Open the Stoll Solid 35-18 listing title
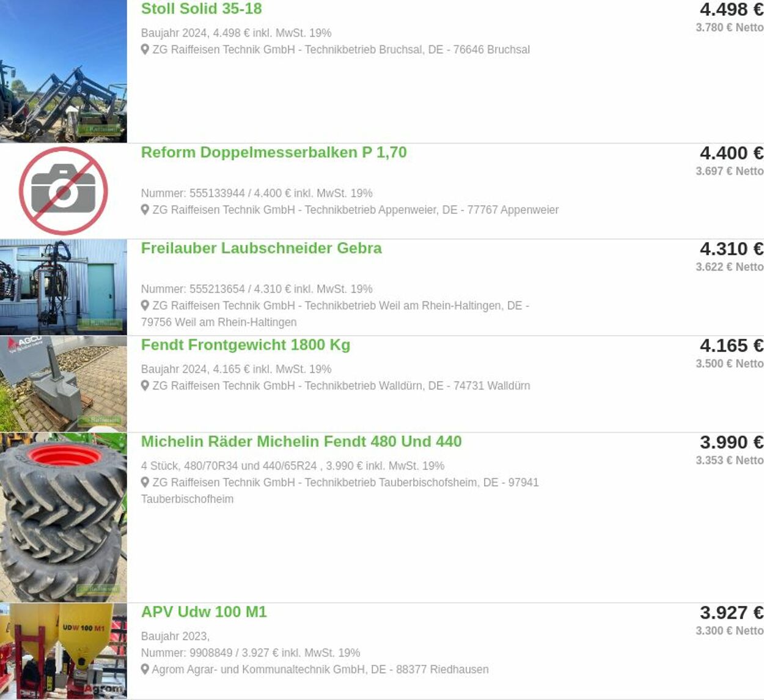This screenshot has height=700, width=764. (201, 9)
